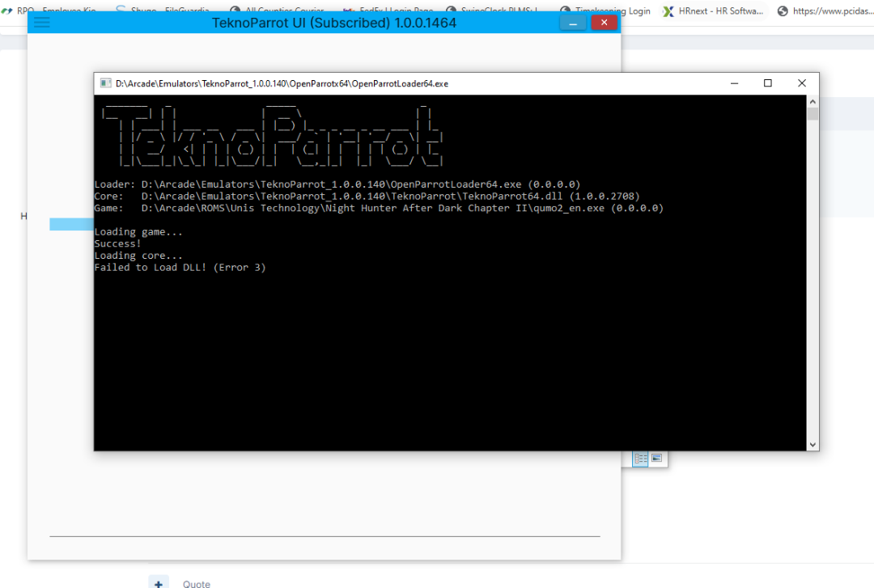The height and width of the screenshot is (588, 874).
Task: Click the console scrollbar down arrow
Action: [x=812, y=444]
